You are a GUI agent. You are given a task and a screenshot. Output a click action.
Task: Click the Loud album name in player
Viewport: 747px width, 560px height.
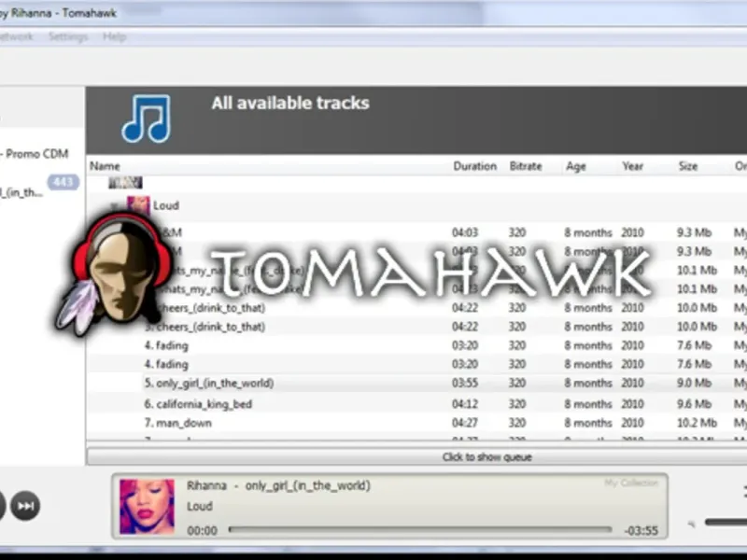pyautogui.click(x=199, y=506)
